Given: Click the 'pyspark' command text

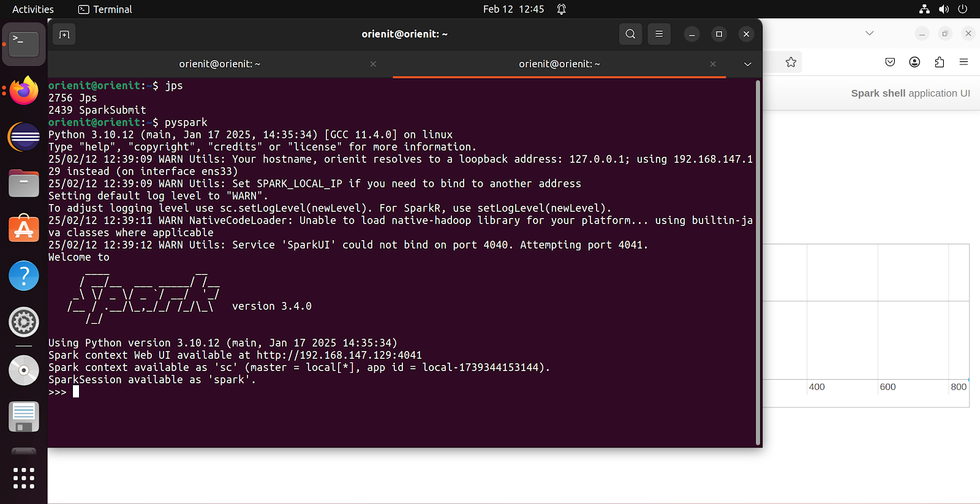Looking at the screenshot, I should coord(186,122).
